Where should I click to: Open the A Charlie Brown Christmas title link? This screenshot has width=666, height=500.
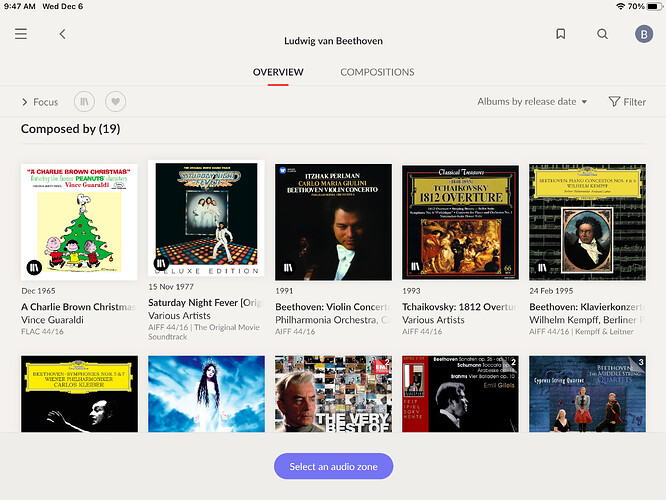click(79, 307)
